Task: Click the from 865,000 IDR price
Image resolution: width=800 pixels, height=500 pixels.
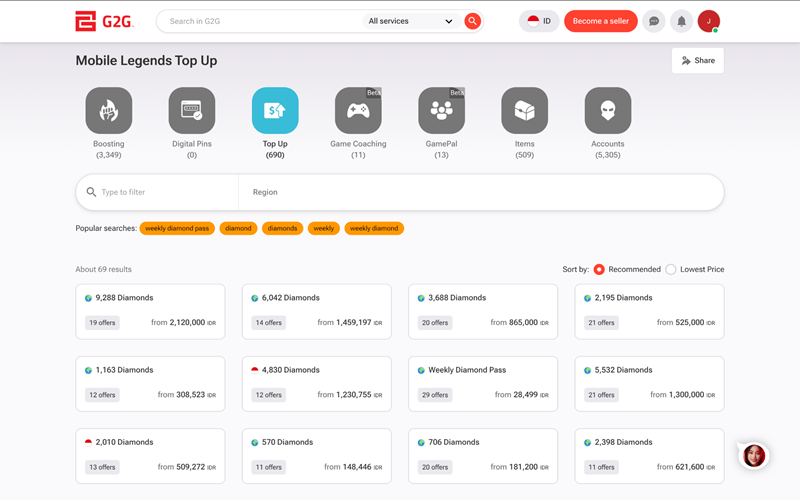Action: click(519, 322)
